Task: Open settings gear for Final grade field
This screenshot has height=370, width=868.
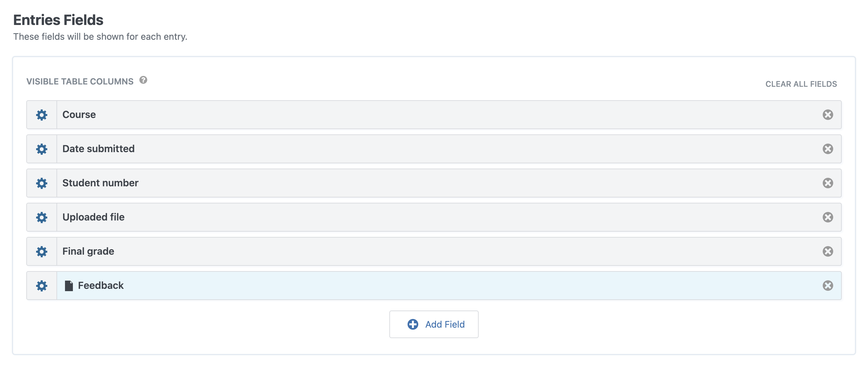Action: (x=41, y=251)
